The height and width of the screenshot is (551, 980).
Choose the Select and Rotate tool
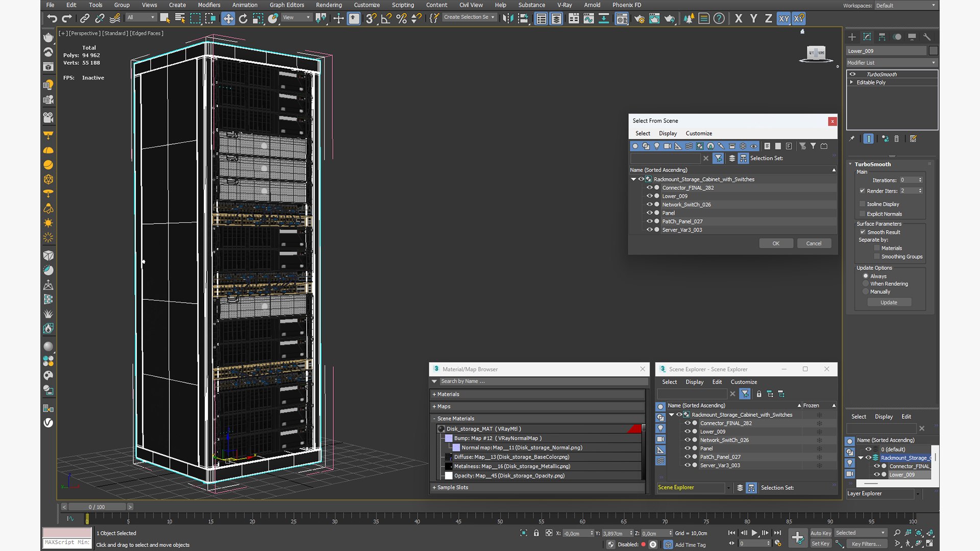click(243, 18)
